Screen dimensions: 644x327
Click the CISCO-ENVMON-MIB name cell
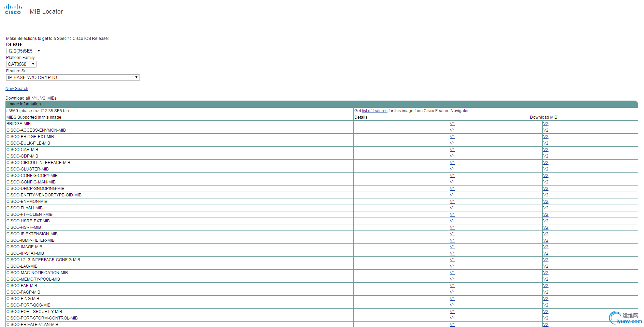click(x=180, y=202)
